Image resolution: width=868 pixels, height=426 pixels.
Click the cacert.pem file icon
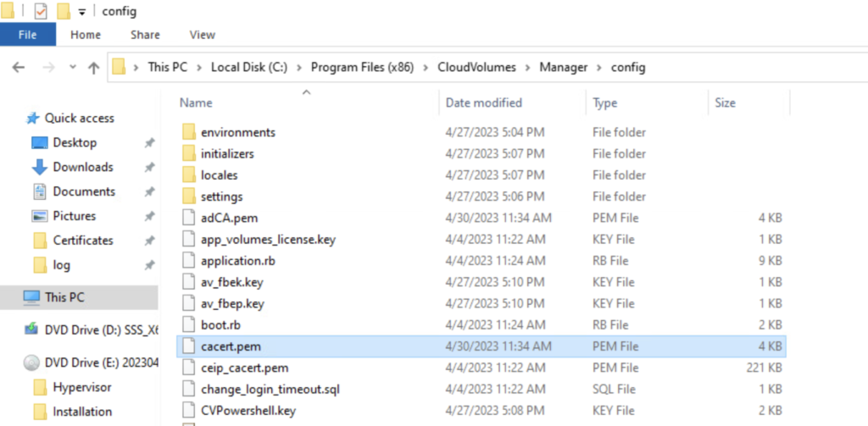pyautogui.click(x=188, y=346)
